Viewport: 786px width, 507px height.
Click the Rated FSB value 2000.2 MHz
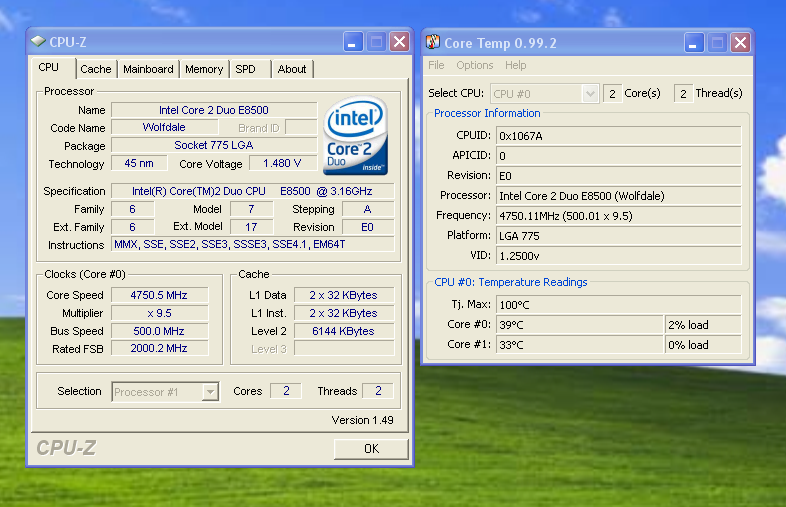(x=159, y=348)
